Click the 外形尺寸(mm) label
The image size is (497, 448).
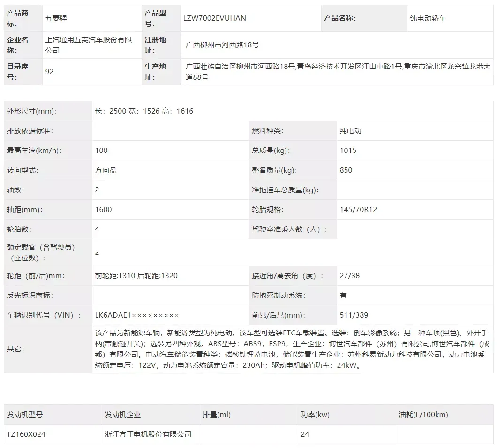point(32,111)
